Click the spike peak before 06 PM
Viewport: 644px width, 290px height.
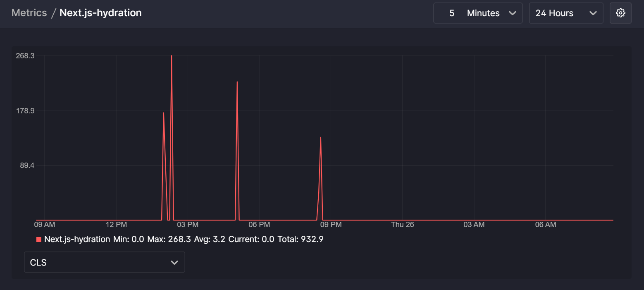tap(237, 82)
